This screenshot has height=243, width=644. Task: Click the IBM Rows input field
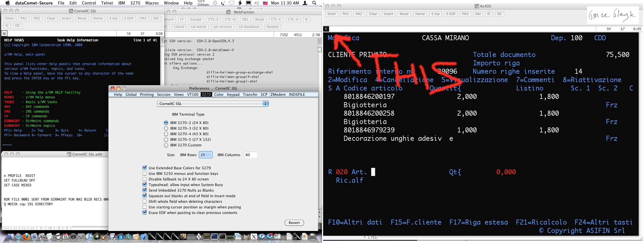pyautogui.click(x=206, y=155)
